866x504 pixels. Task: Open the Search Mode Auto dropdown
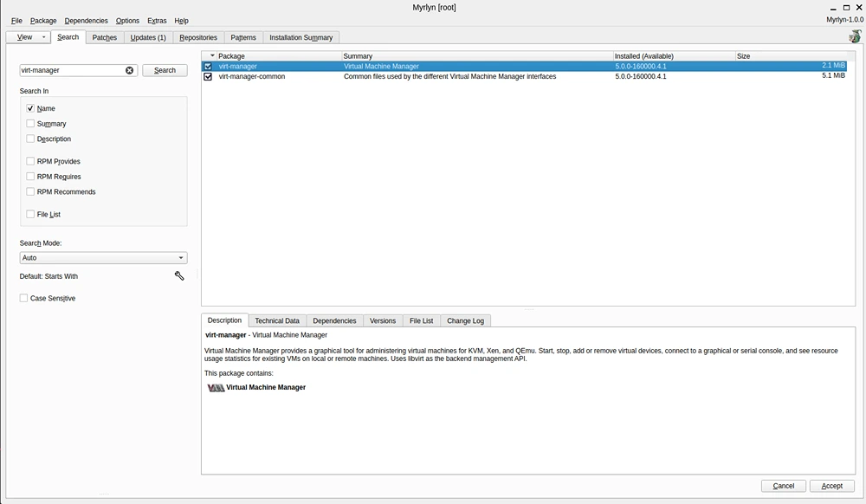[103, 258]
